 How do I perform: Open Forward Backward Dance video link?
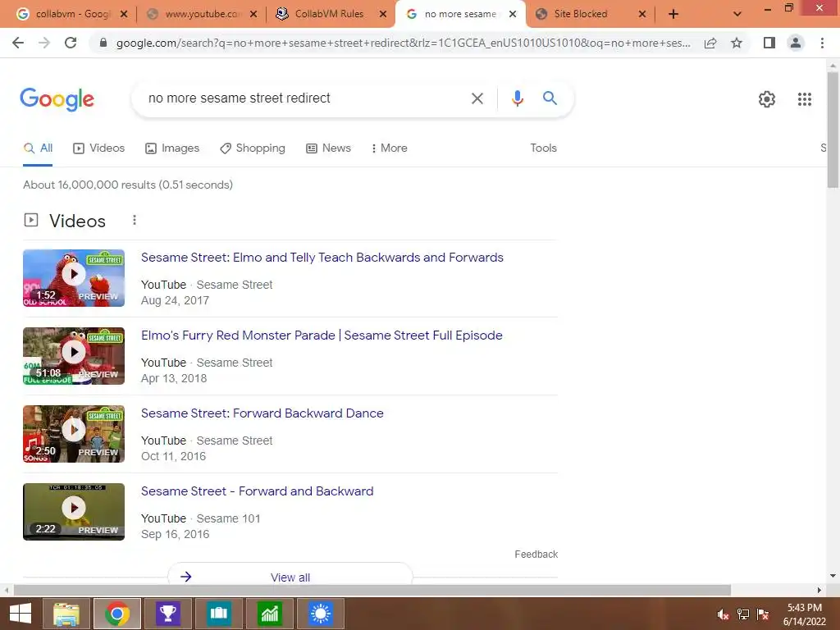(x=262, y=413)
